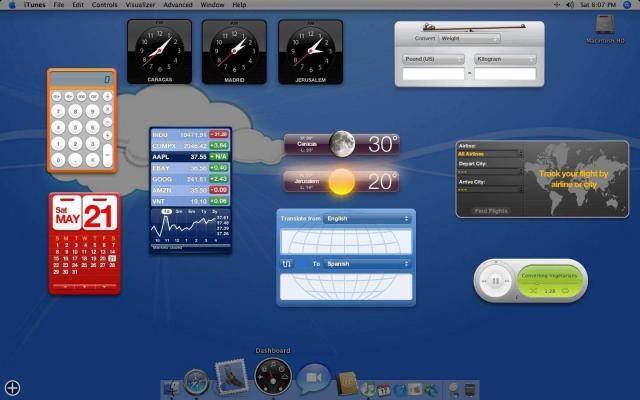This screenshot has width=640, height=400.
Task: Select the VNT row in Stocks widget
Action: pyautogui.click(x=190, y=201)
